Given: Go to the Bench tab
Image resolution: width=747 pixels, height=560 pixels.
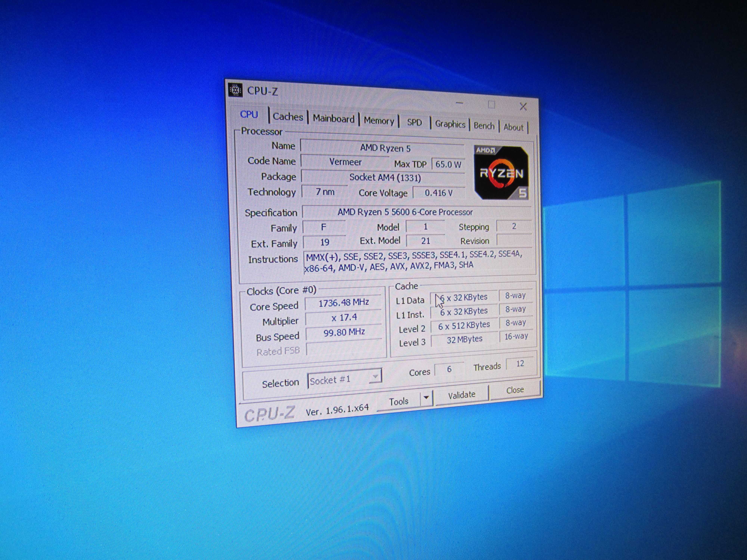Looking at the screenshot, I should (484, 126).
